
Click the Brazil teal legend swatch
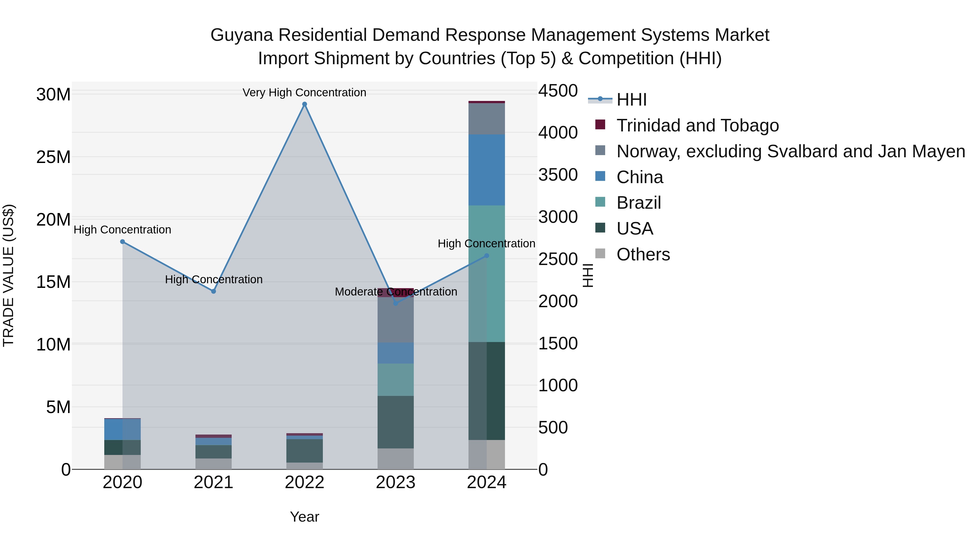click(600, 202)
